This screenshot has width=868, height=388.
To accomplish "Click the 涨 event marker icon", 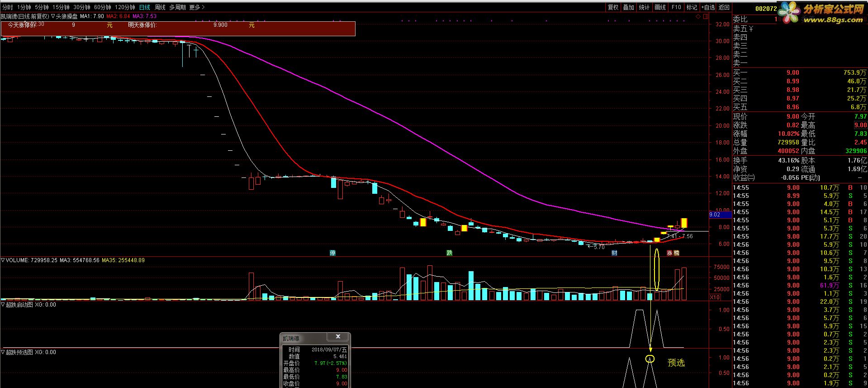I will [669, 253].
